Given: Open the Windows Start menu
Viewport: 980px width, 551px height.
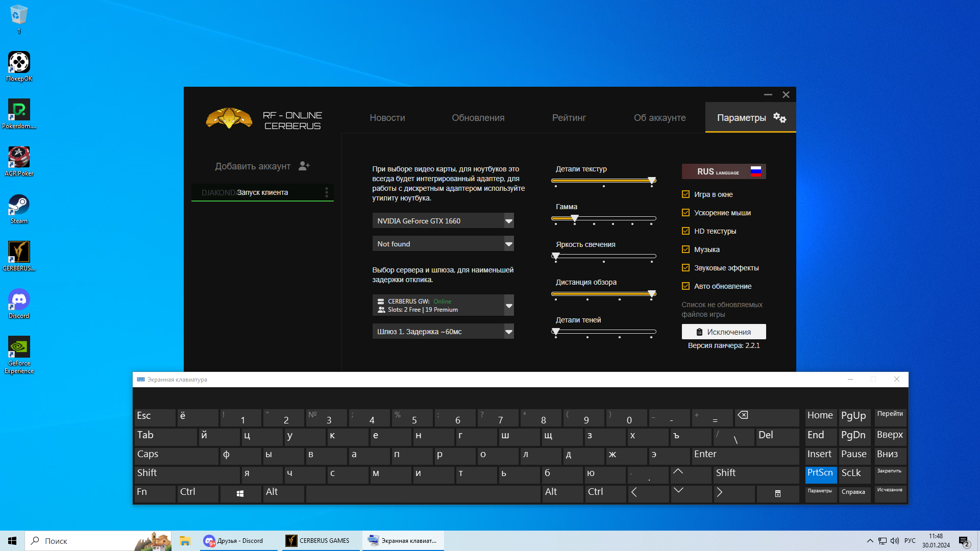Looking at the screenshot, I should click(x=12, y=541).
